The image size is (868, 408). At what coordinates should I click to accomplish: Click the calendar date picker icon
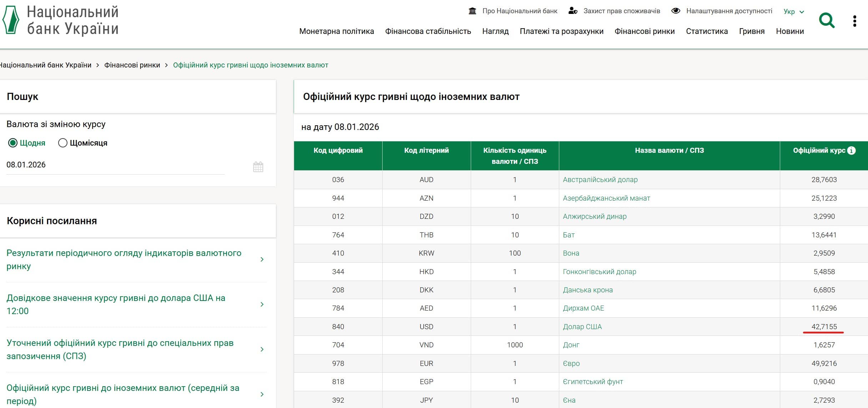click(258, 167)
